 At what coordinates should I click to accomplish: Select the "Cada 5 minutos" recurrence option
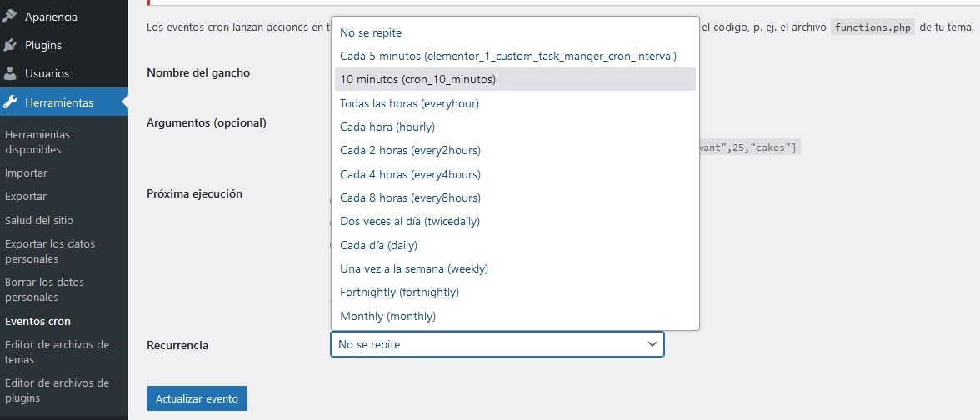point(507,56)
